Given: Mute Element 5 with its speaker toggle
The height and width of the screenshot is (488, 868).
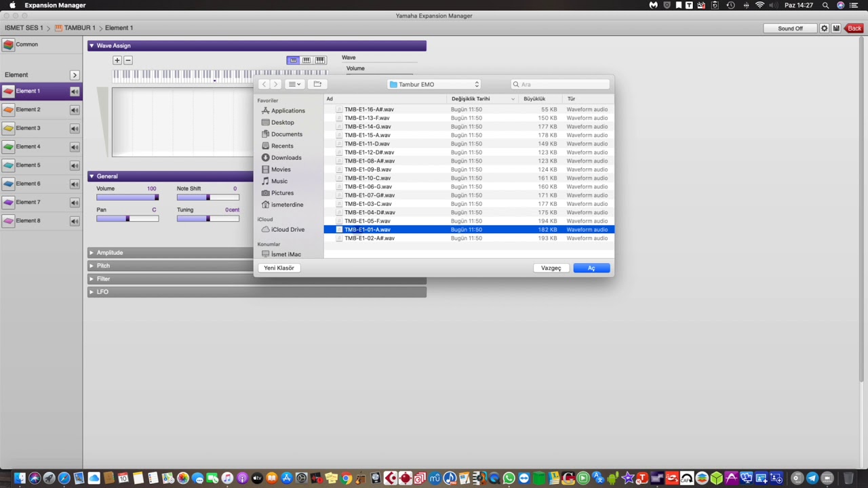Looking at the screenshot, I should coord(75,165).
